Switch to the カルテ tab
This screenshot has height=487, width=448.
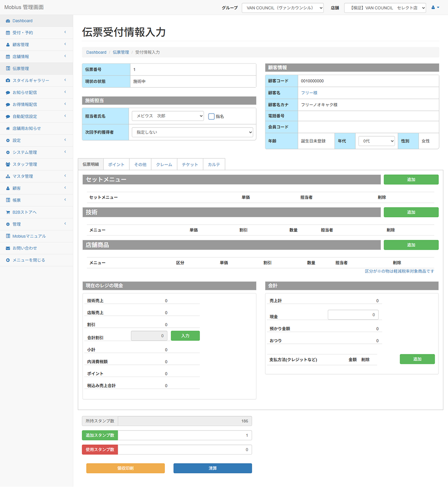[214, 164]
